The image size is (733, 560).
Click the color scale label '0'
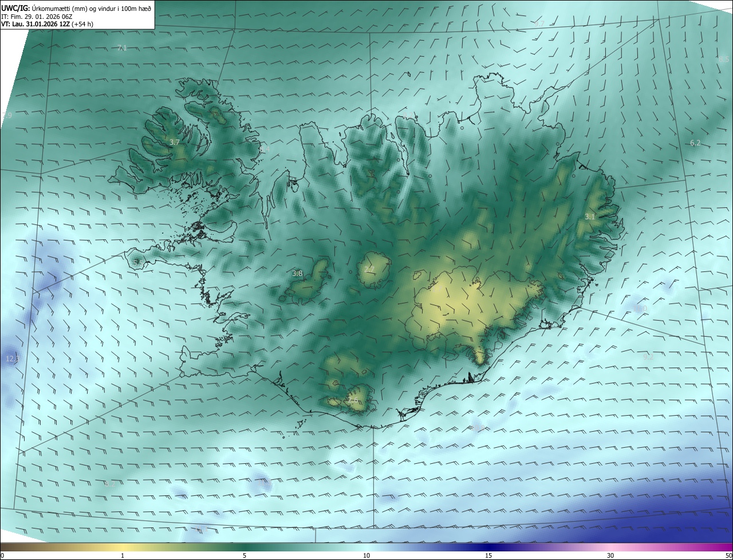pos(2,555)
